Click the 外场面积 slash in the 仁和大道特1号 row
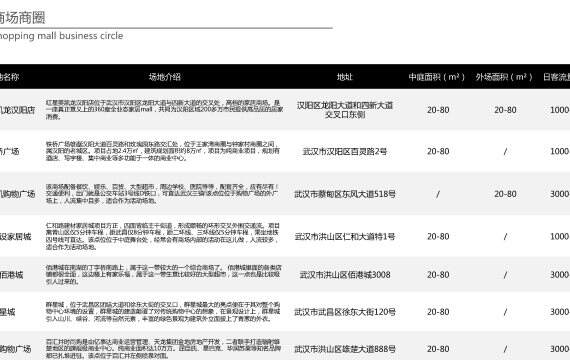This screenshot has width=570, height=360. click(505, 236)
